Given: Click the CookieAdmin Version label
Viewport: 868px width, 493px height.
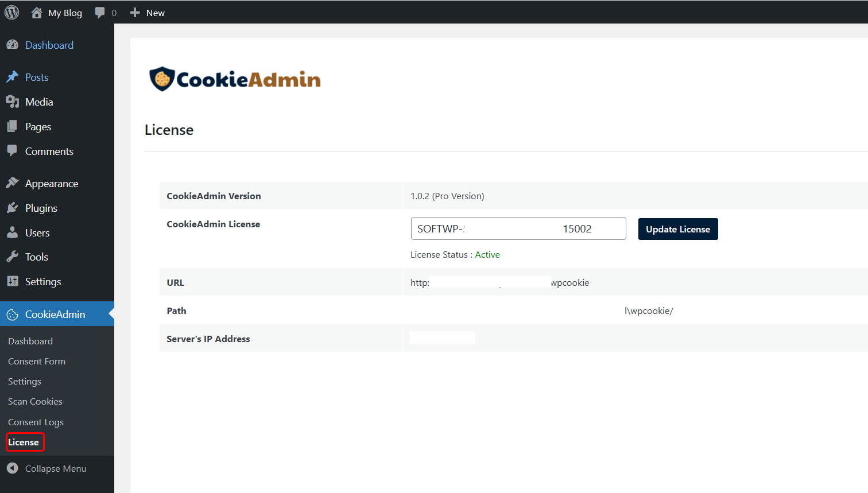Looking at the screenshot, I should (x=214, y=196).
